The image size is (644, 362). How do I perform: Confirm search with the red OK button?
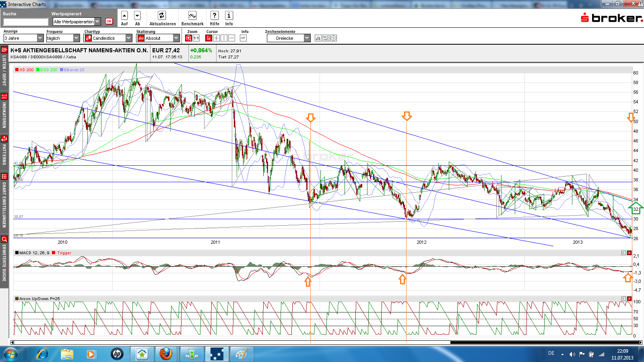click(x=109, y=21)
